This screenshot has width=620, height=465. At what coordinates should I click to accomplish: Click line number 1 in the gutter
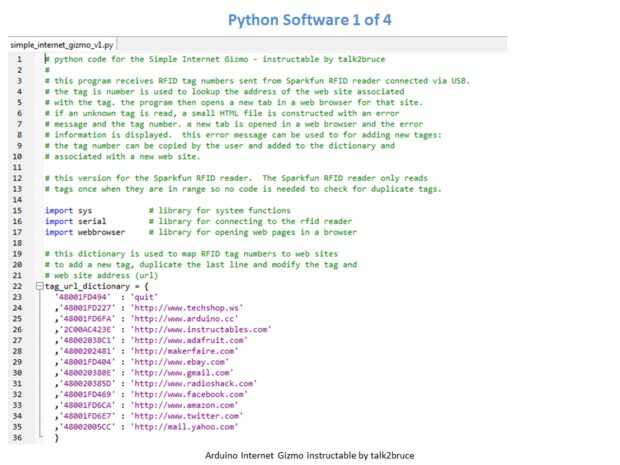(x=18, y=60)
